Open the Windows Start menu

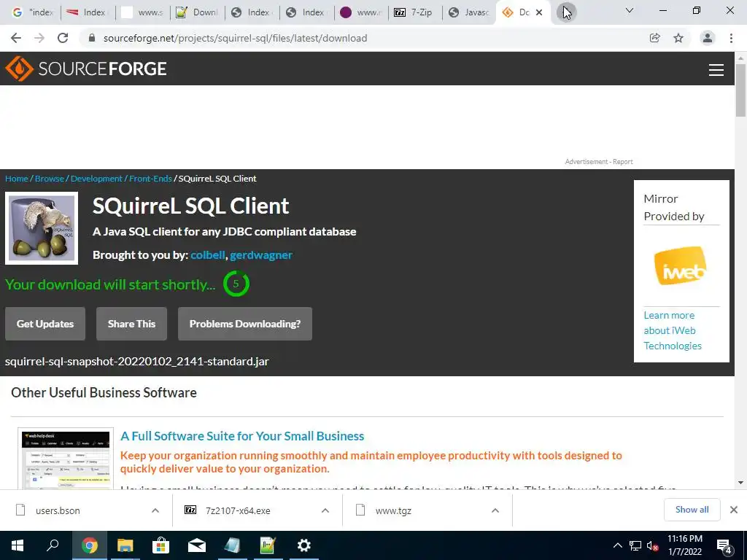[x=18, y=545]
